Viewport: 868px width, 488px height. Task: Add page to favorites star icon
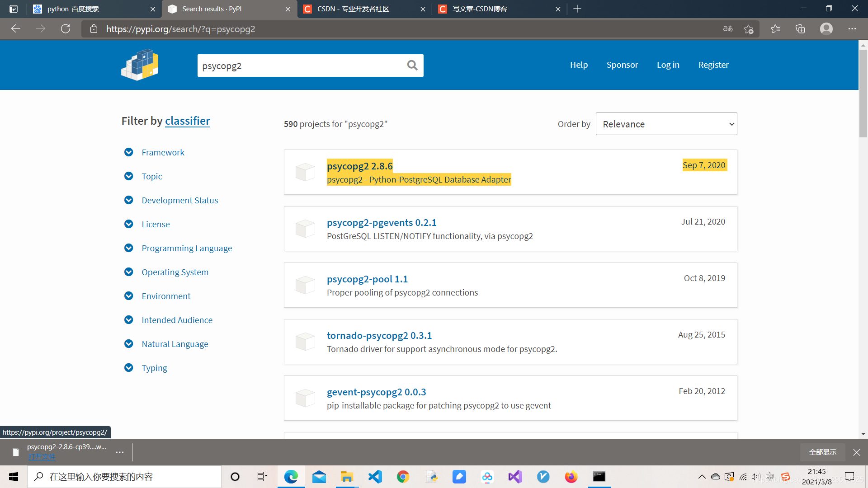pos(748,29)
